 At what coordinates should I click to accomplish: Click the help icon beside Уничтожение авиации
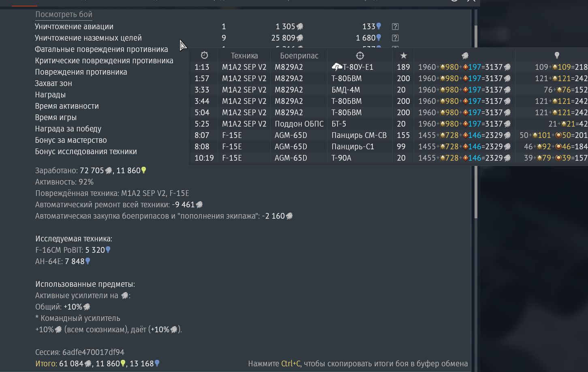coord(395,27)
